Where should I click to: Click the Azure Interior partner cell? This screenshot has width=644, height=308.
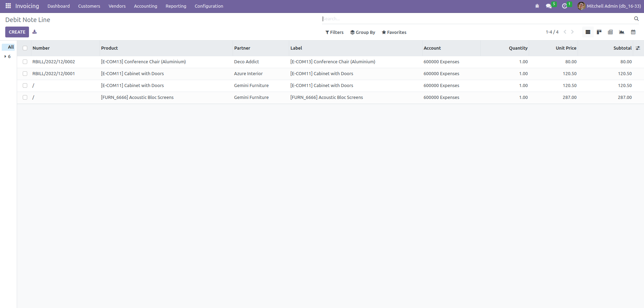click(248, 74)
